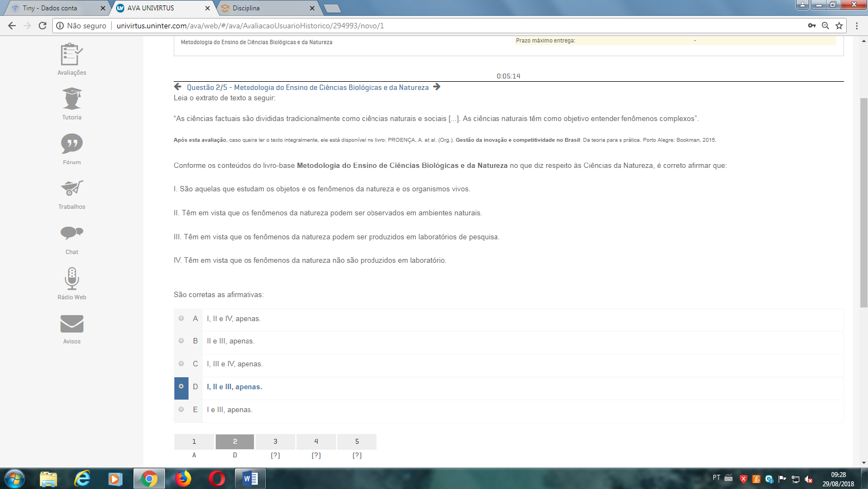
Task: Click the taskbar clock showing 09:28
Action: coord(839,479)
